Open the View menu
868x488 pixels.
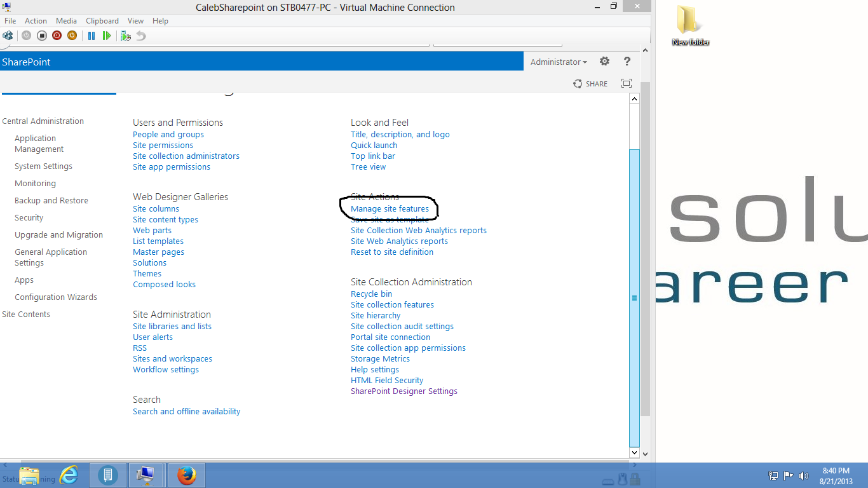(x=136, y=21)
